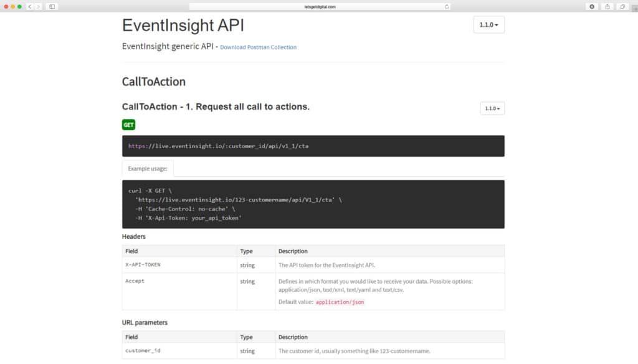Click the CallToAction section heading

[x=154, y=82]
